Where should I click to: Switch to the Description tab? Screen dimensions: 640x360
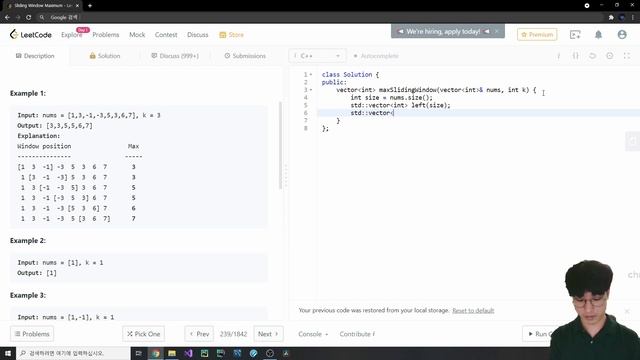[35, 56]
